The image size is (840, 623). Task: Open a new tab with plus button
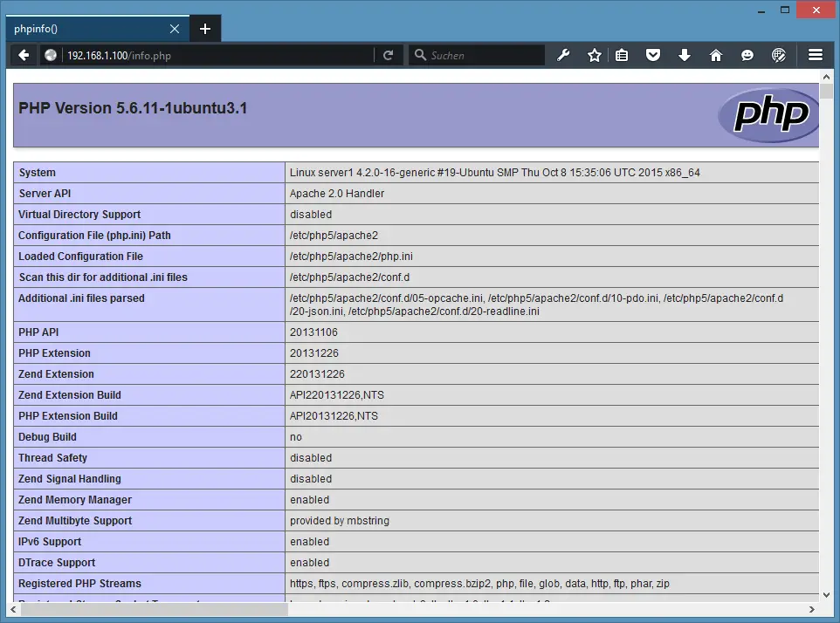pyautogui.click(x=205, y=29)
